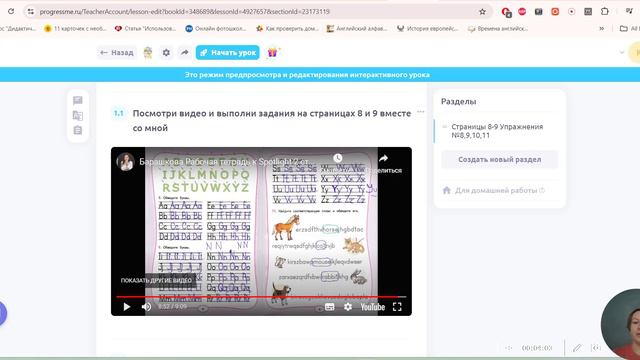The width and height of the screenshot is (640, 360).
Task: Click the site info icon in the address bar
Action: 31,11
